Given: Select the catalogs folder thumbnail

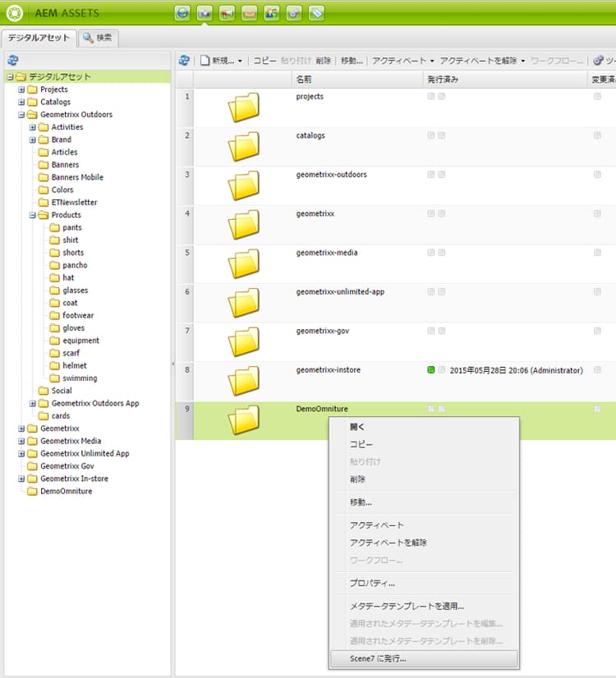Looking at the screenshot, I should click(x=244, y=147).
